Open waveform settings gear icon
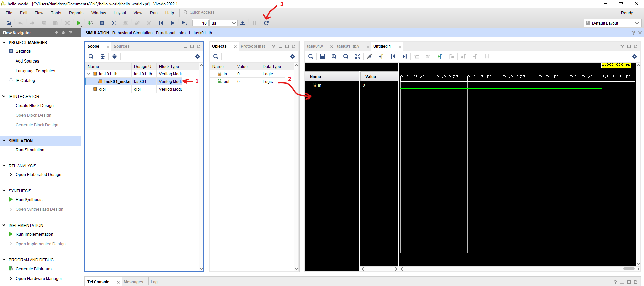This screenshot has height=286, width=644. pos(635,56)
